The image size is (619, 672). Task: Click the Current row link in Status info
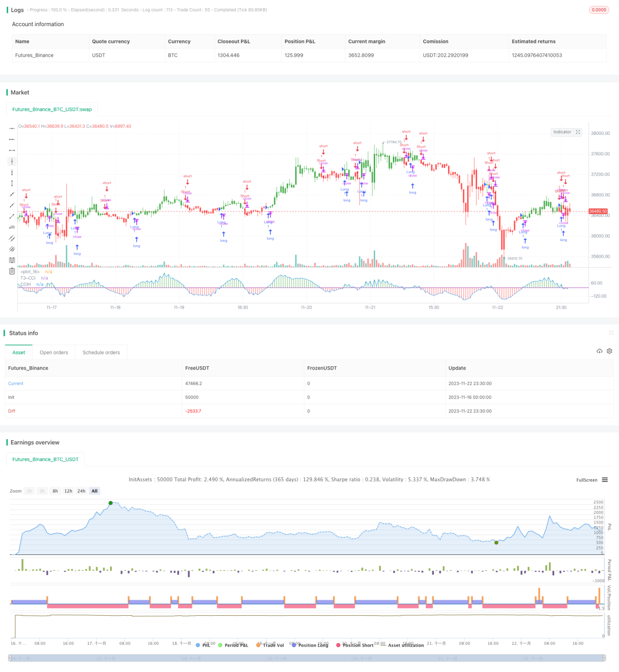(16, 383)
